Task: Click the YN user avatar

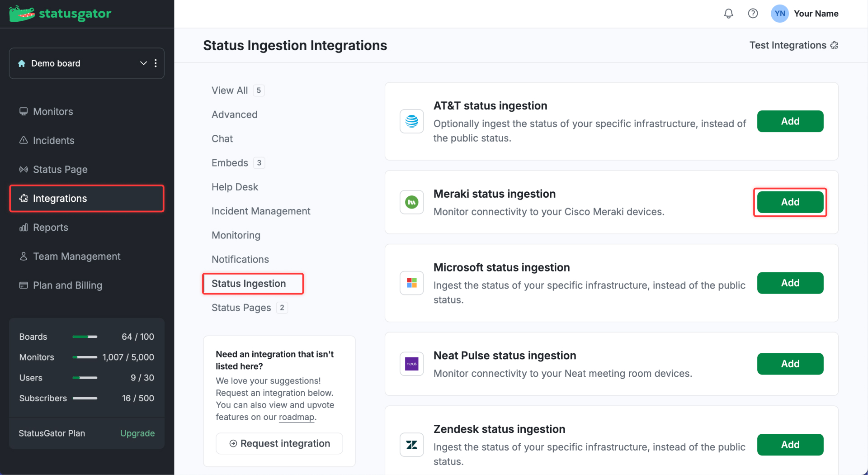Action: tap(779, 14)
